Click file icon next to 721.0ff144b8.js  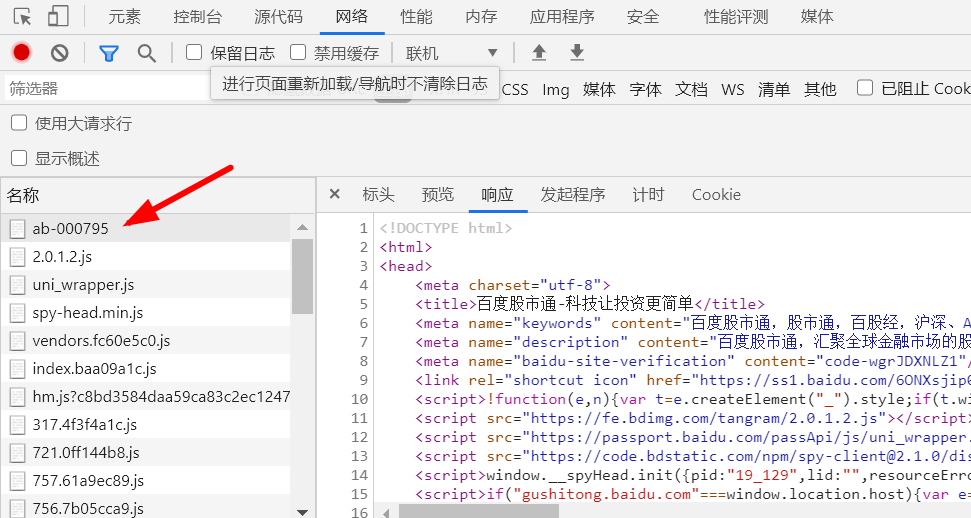pyautogui.click(x=17, y=453)
